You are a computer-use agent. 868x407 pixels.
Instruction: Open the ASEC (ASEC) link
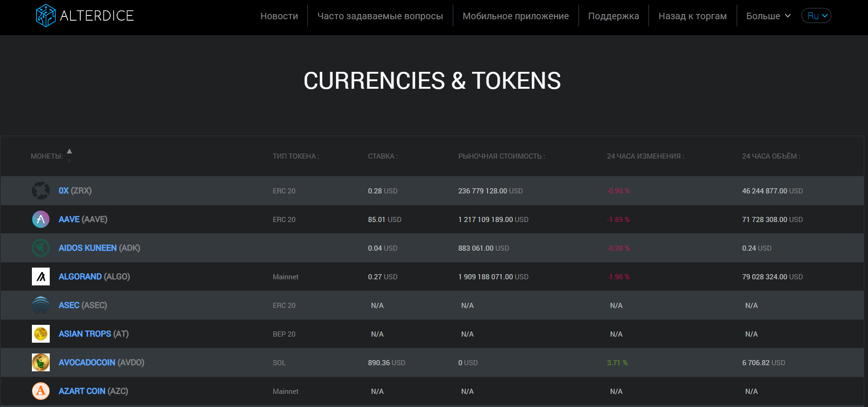[83, 305]
